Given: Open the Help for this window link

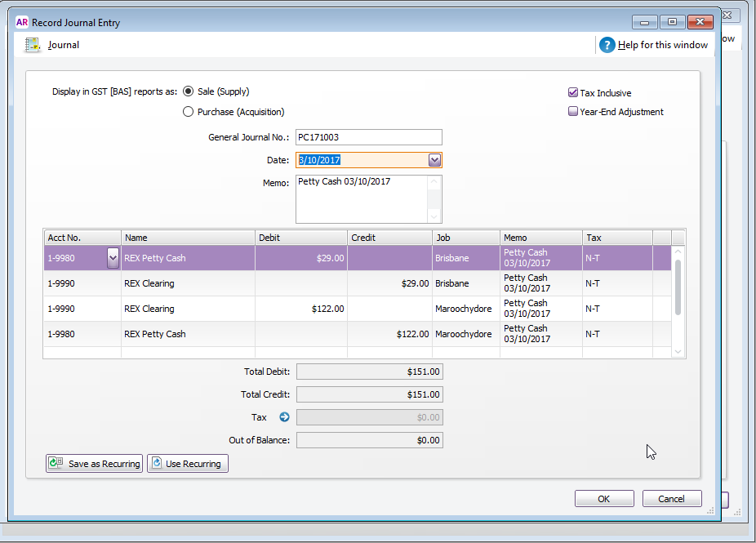Looking at the screenshot, I should (x=662, y=45).
